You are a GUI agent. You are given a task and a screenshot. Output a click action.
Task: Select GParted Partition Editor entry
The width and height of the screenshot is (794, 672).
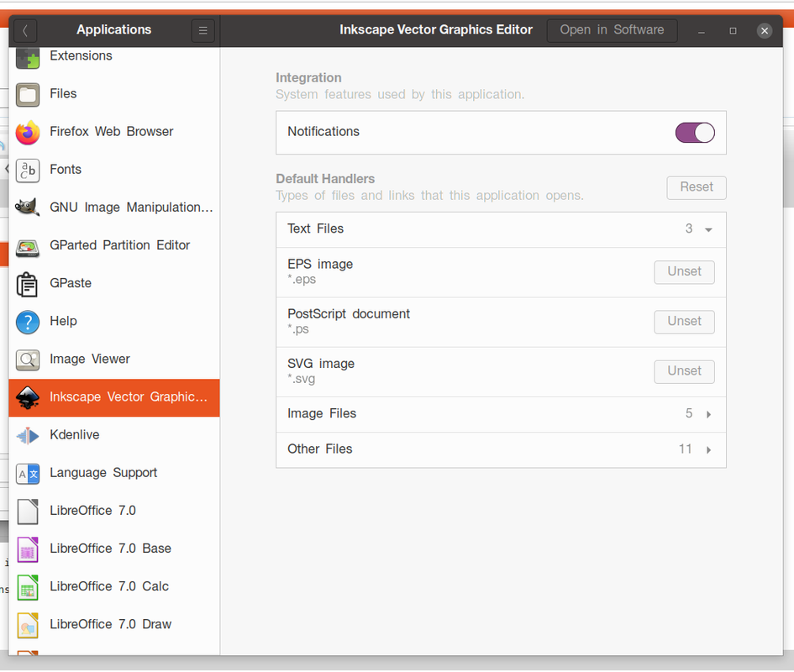coord(114,247)
